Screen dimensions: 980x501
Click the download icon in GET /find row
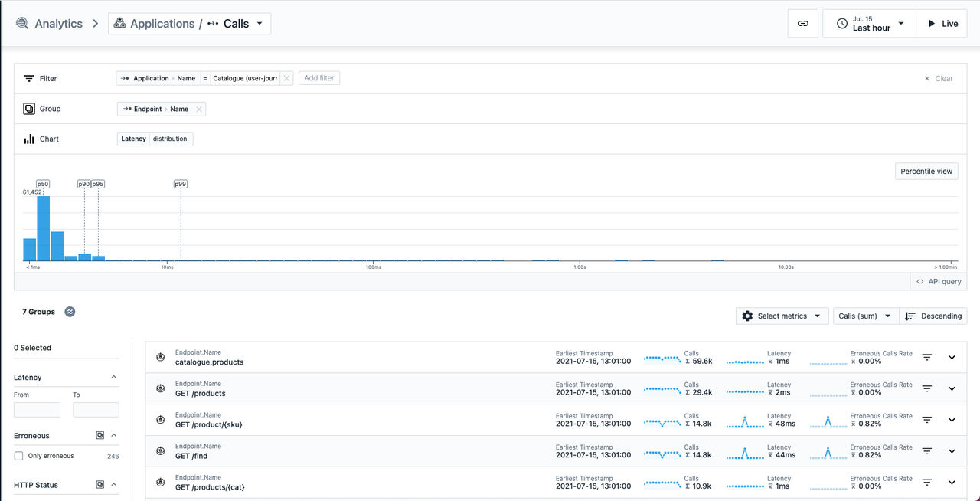click(x=161, y=451)
